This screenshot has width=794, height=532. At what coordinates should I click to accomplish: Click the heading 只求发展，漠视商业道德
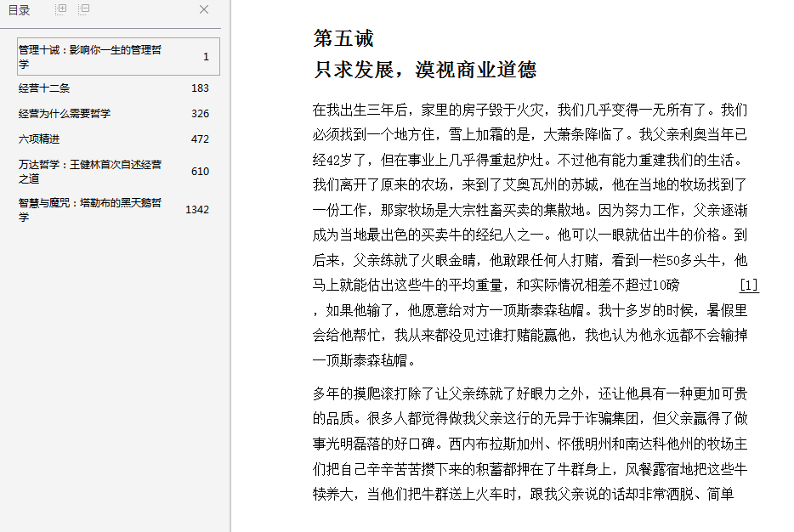pyautogui.click(x=425, y=70)
